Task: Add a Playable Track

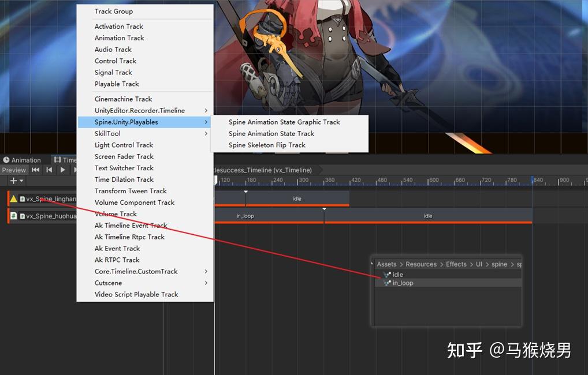Action: coord(145,84)
